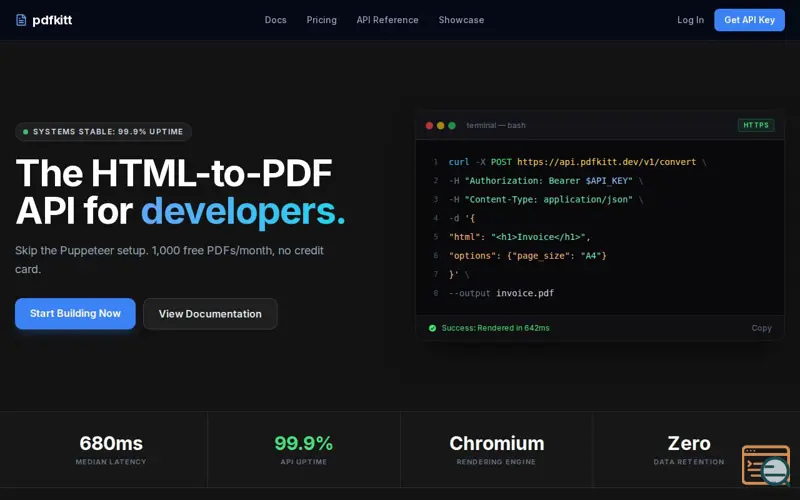Click the invoice.pdf output code line
This screenshot has height=500, width=800.
(501, 293)
